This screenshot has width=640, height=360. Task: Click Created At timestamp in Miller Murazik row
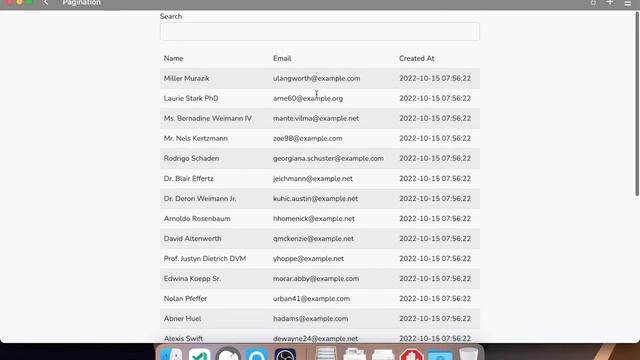pos(435,78)
